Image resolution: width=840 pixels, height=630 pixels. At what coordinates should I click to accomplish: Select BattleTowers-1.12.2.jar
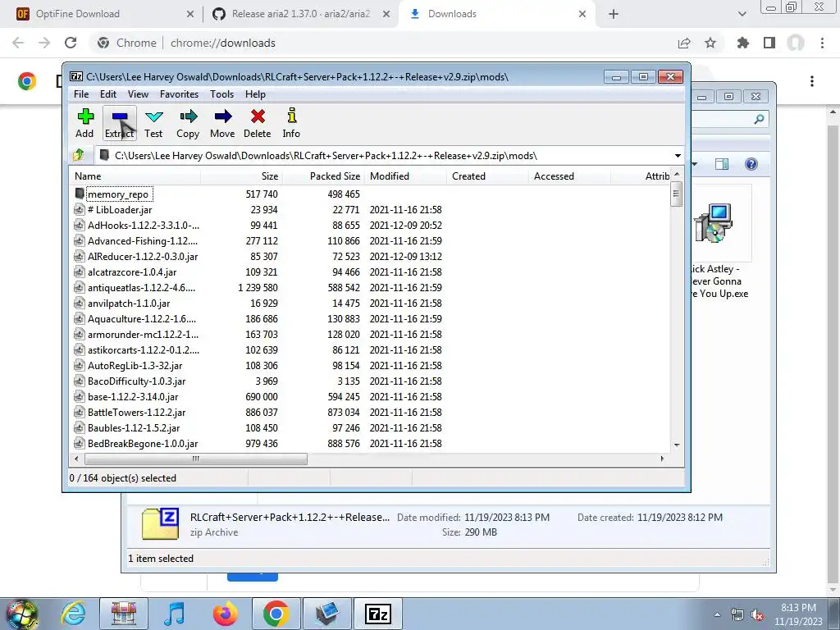tap(137, 412)
